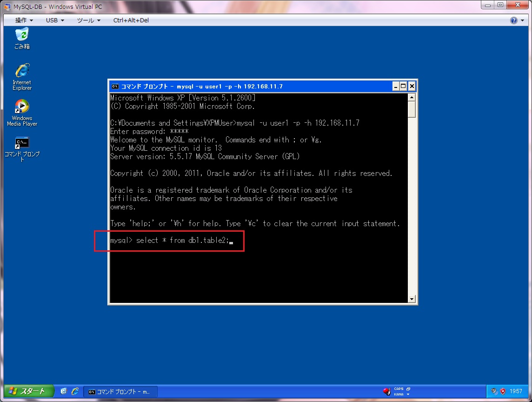Click the 'Enter password: *****' line

pos(149,131)
